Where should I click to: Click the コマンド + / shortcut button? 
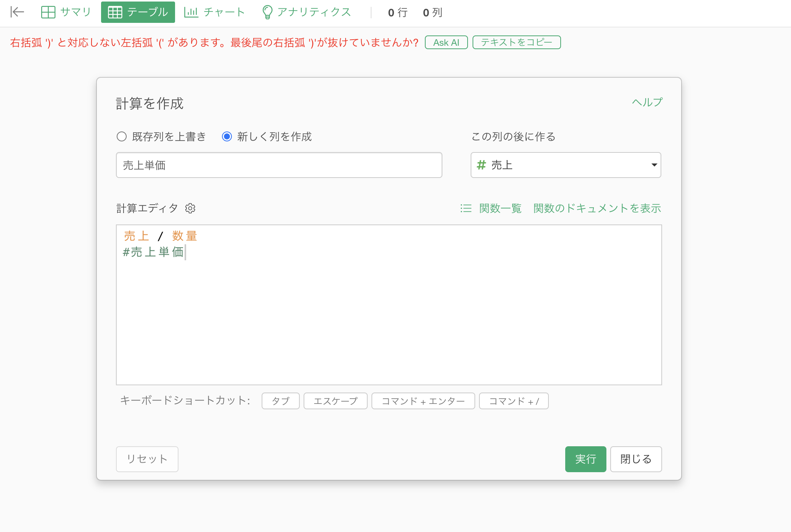point(514,401)
